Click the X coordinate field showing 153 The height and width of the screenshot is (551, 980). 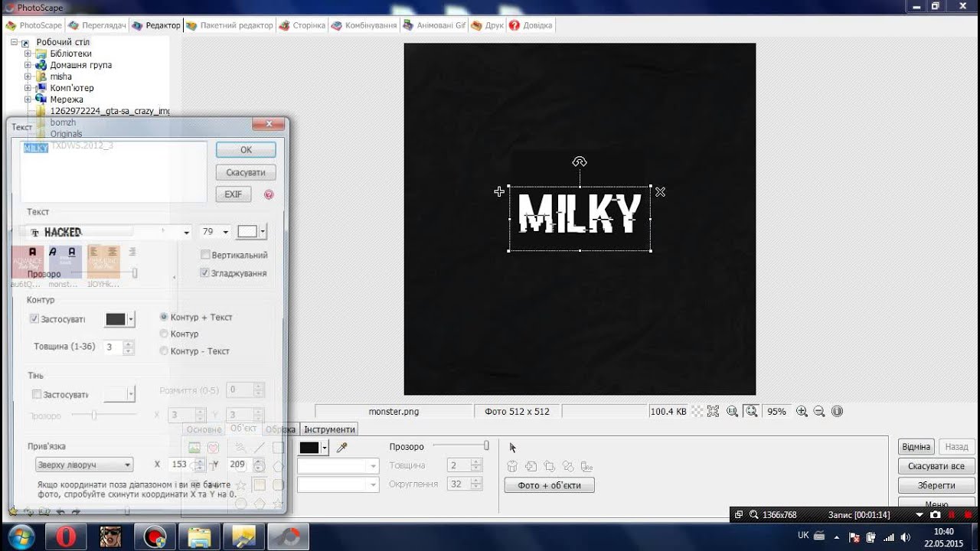[180, 465]
